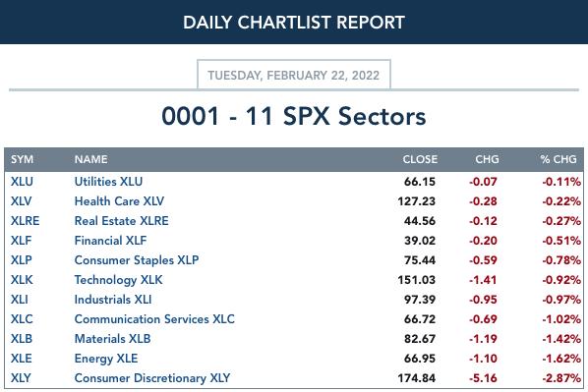Screen dimensions: 588x392
Task: Click Consumer Discretionary XLY link
Action: coord(152,378)
